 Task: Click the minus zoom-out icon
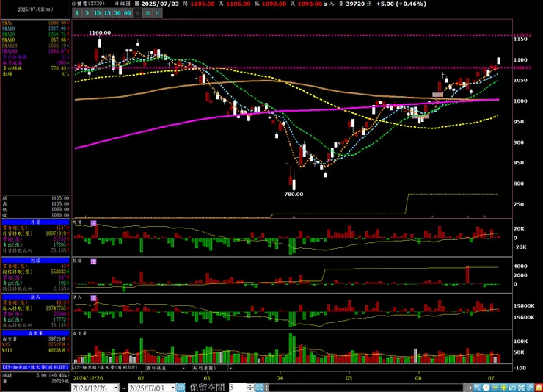coord(495,388)
